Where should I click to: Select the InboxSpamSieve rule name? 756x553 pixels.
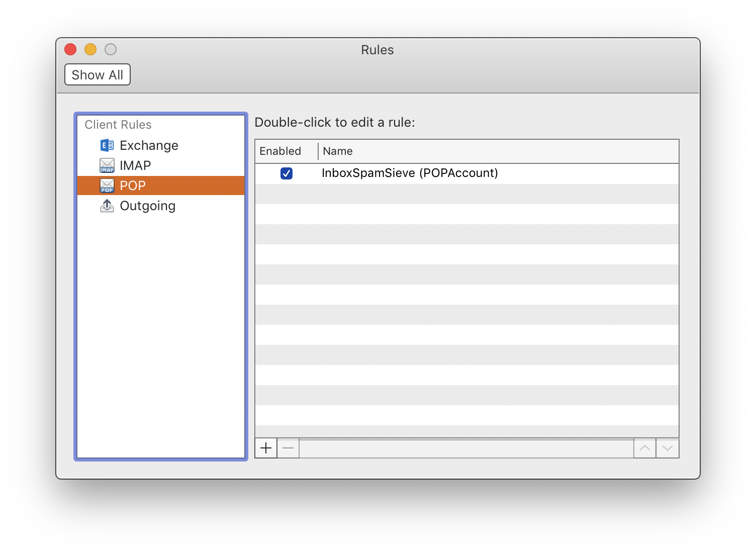coord(410,173)
